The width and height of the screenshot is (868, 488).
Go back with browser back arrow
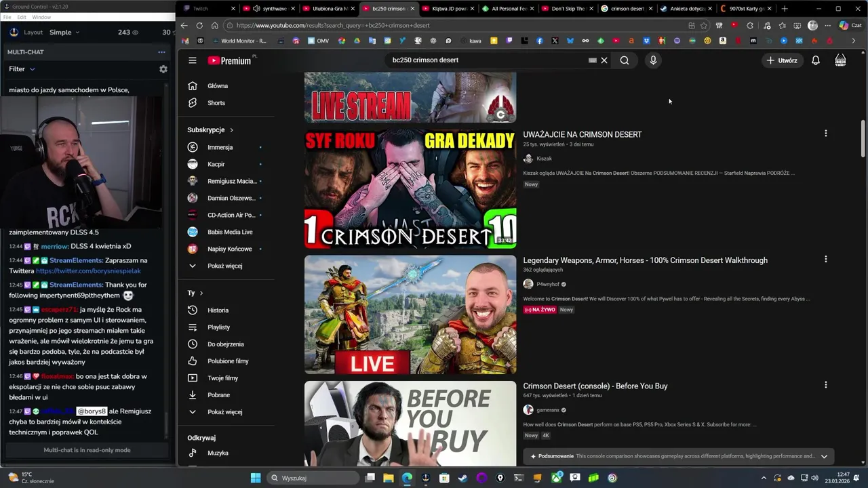(184, 26)
